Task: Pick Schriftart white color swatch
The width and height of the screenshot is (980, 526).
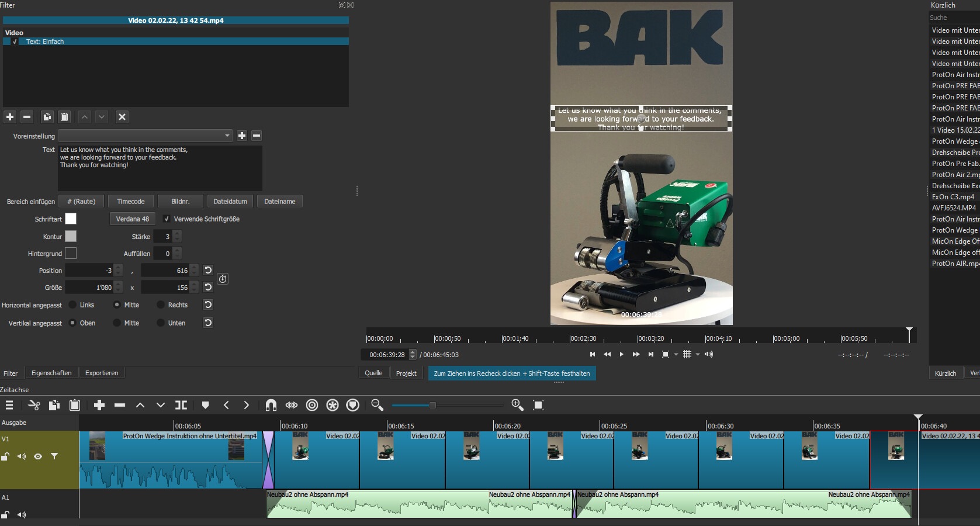Action: point(71,219)
